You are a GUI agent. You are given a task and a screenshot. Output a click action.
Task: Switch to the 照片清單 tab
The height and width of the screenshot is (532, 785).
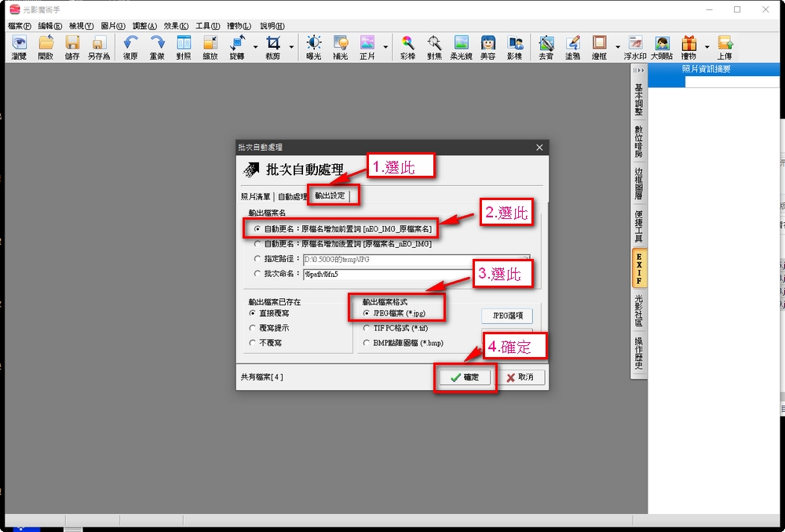[255, 196]
